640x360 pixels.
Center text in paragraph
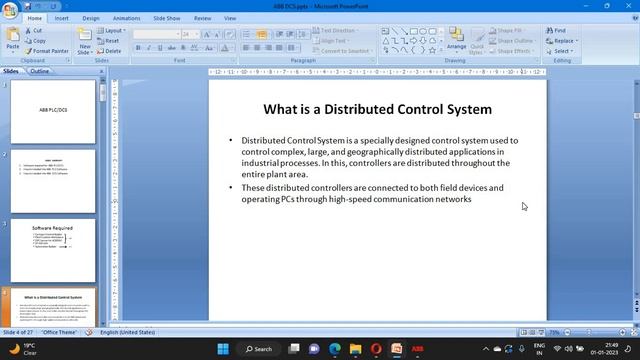pos(257,48)
